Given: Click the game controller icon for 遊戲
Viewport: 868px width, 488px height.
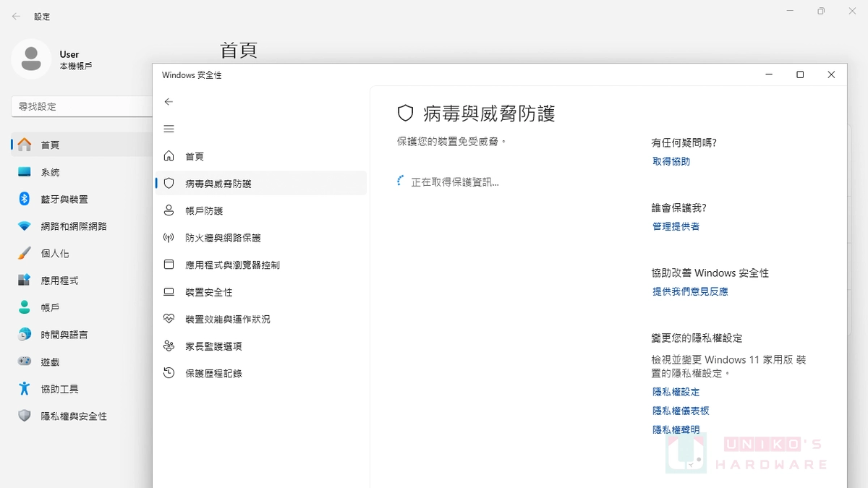Looking at the screenshot, I should 25,361.
